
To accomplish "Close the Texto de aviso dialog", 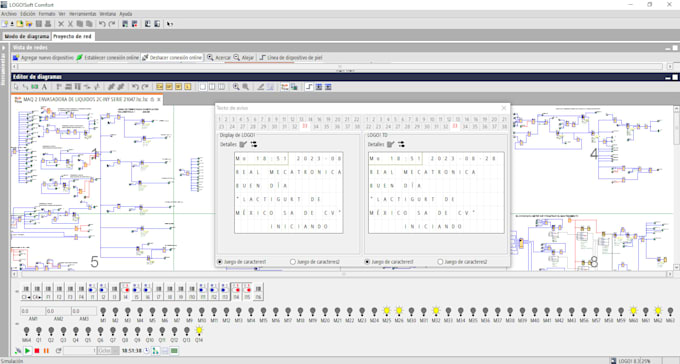I will pyautogui.click(x=503, y=108).
